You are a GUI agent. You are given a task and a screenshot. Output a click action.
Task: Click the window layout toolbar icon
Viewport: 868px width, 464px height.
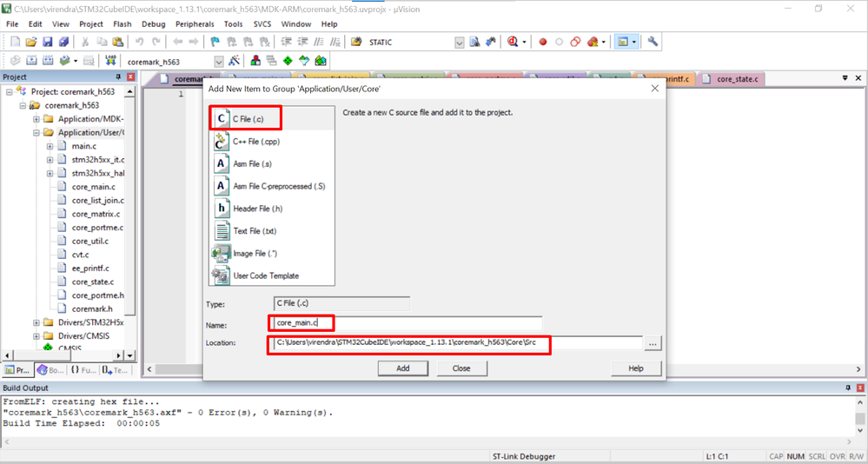pos(623,42)
